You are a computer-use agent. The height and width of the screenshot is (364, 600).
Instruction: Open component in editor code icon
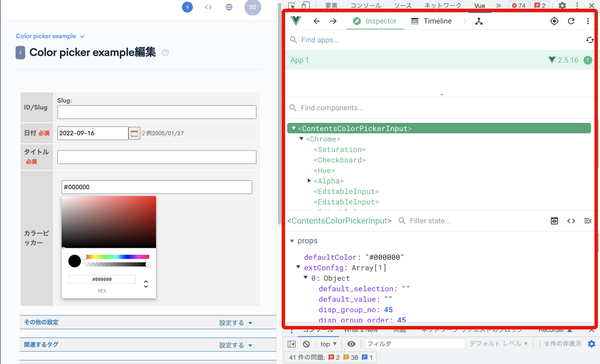click(571, 221)
